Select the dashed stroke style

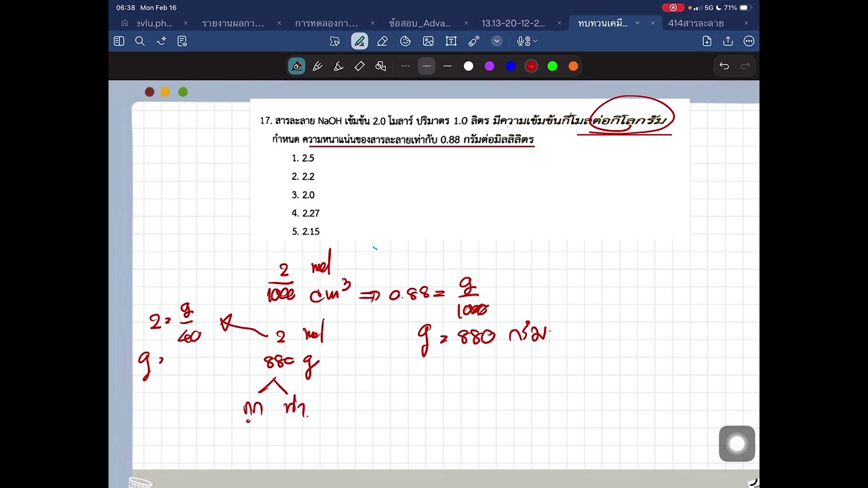[x=406, y=66]
